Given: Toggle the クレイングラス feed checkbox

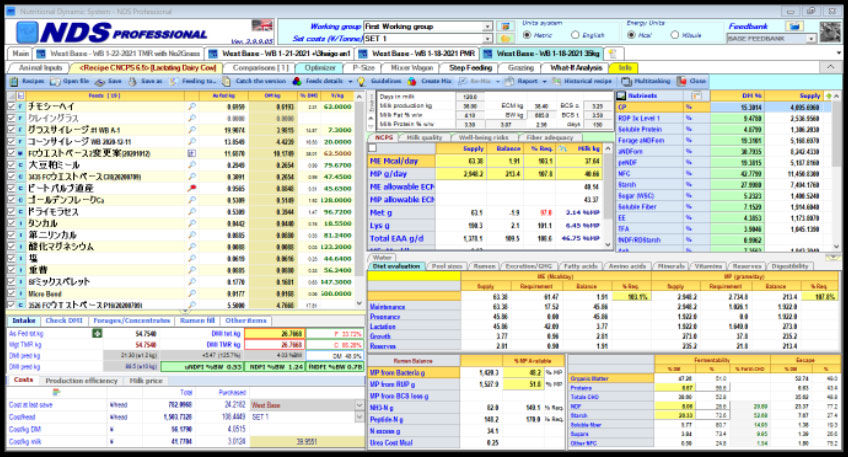Looking at the screenshot, I should (x=11, y=118).
